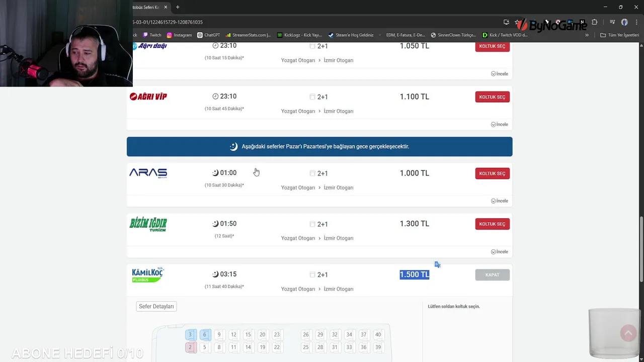Open Chrome profile avatar
The width and height of the screenshot is (644, 362).
[x=624, y=22]
